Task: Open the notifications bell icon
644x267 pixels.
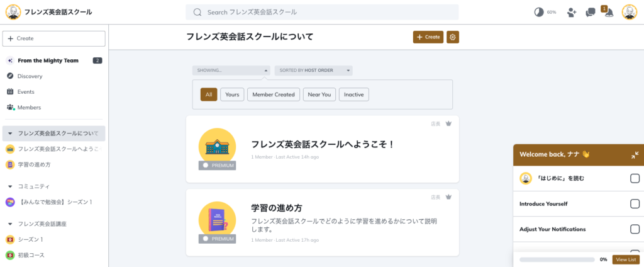Action: pyautogui.click(x=609, y=12)
